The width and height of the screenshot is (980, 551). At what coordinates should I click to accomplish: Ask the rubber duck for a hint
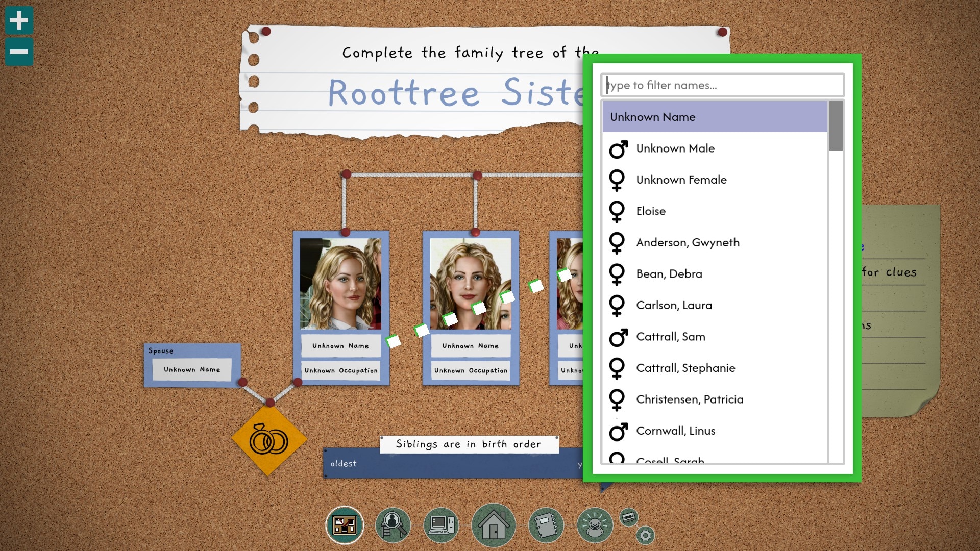pyautogui.click(x=595, y=525)
